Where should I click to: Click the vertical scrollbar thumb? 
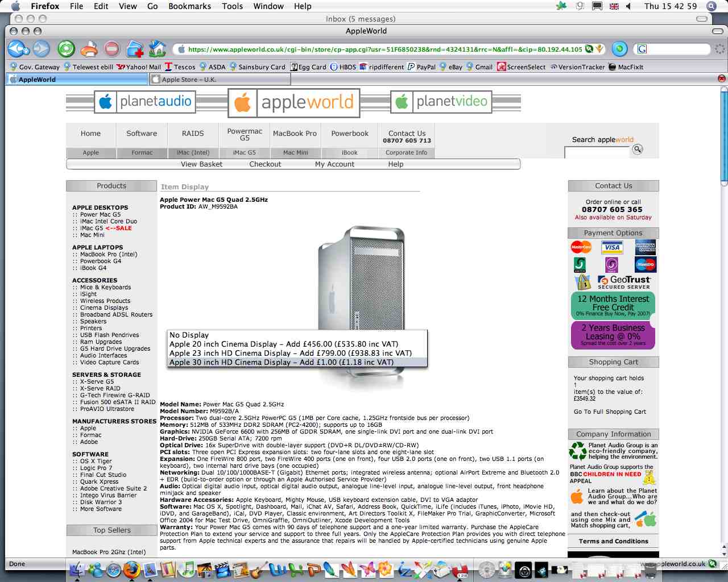pos(723,135)
